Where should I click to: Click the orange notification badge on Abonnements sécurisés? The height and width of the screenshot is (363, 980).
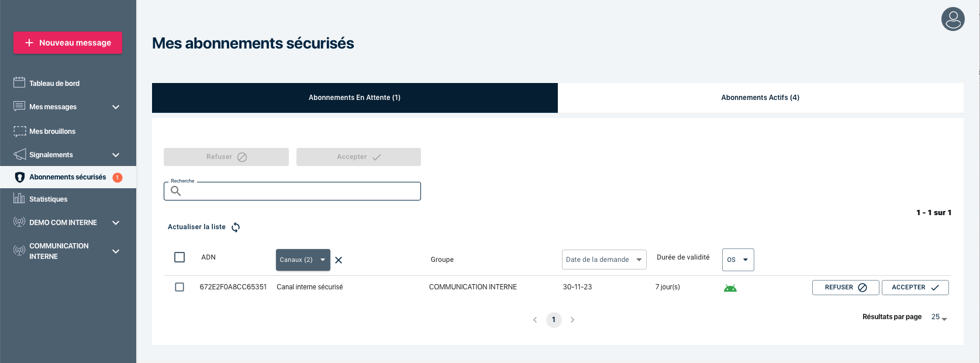(118, 177)
